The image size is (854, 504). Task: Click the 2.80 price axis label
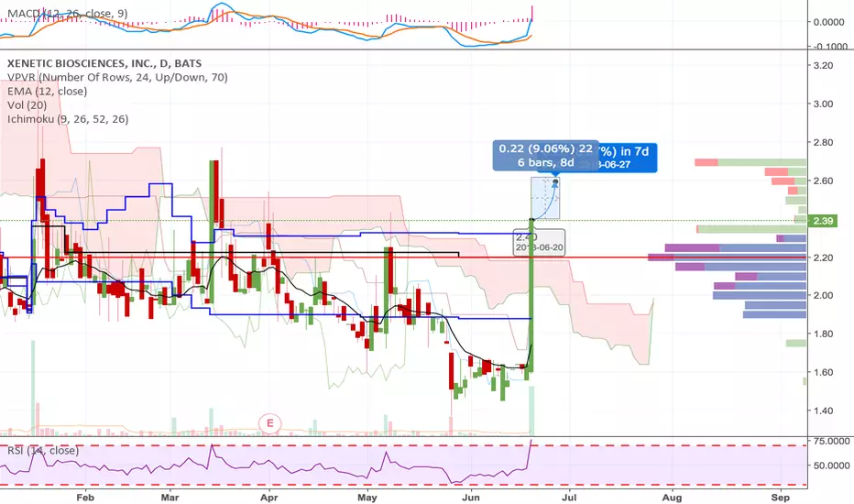(x=823, y=142)
